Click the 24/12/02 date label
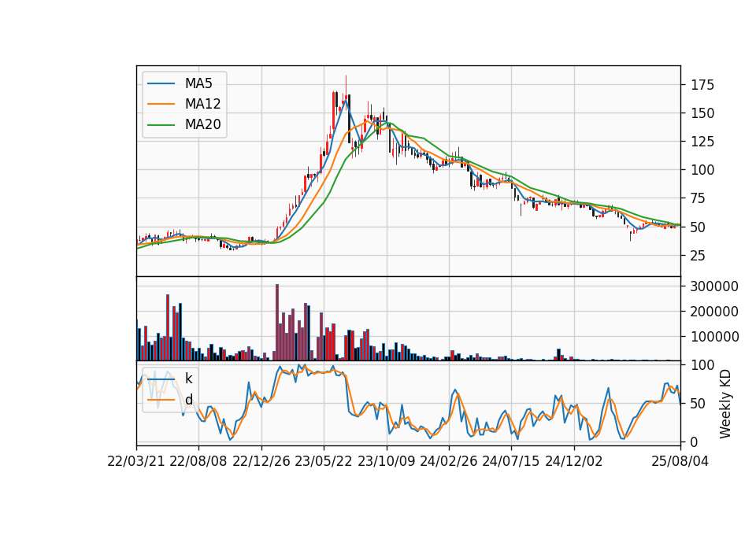This screenshot has height=543, width=756. 574,461
